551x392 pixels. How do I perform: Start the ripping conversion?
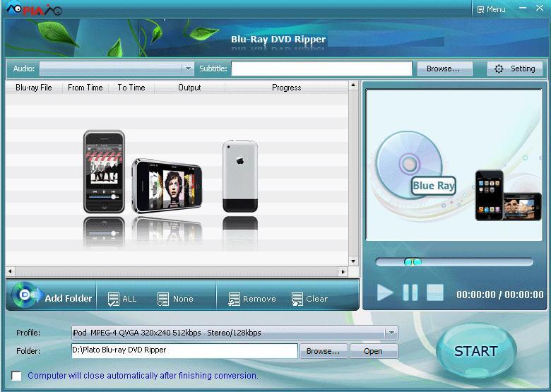476,351
